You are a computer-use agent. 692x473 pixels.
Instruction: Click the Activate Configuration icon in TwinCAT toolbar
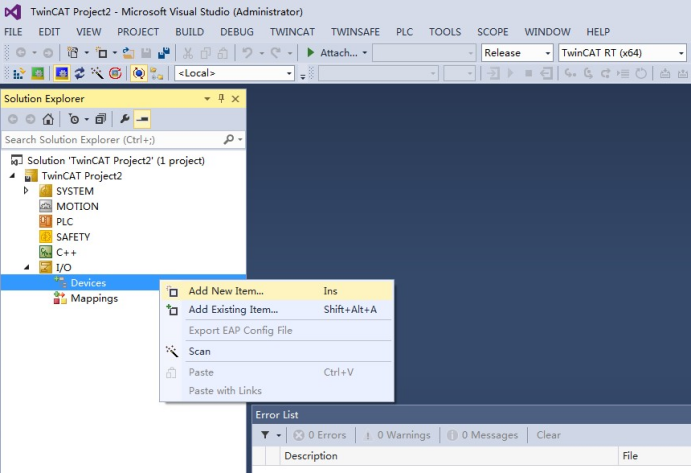pos(19,73)
